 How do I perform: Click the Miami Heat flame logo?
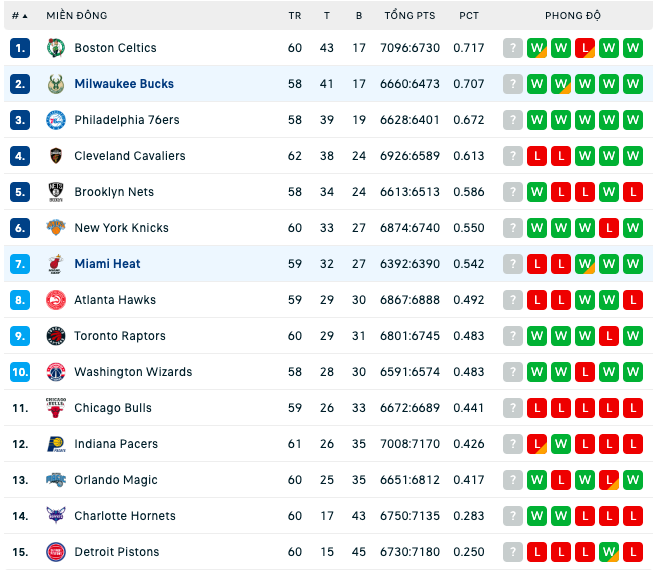click(x=55, y=264)
